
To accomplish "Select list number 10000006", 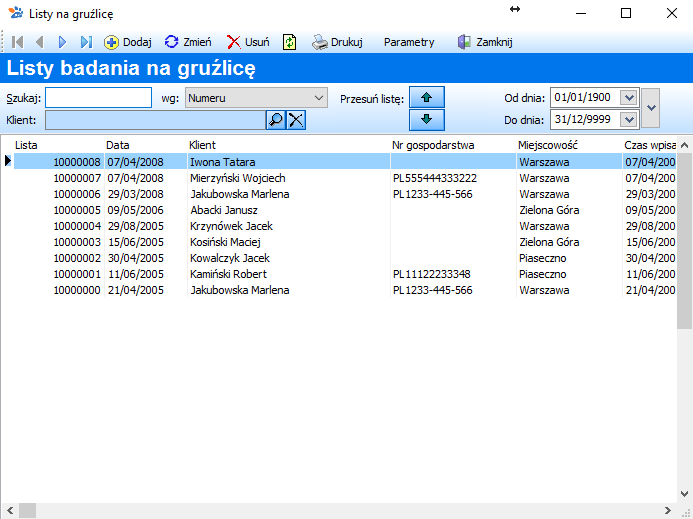I will pyautogui.click(x=77, y=194).
